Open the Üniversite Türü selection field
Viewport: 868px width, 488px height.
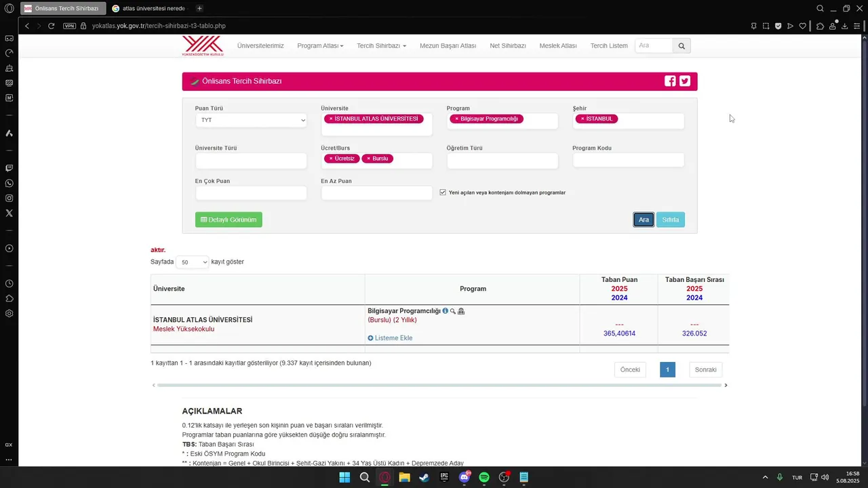251,161
